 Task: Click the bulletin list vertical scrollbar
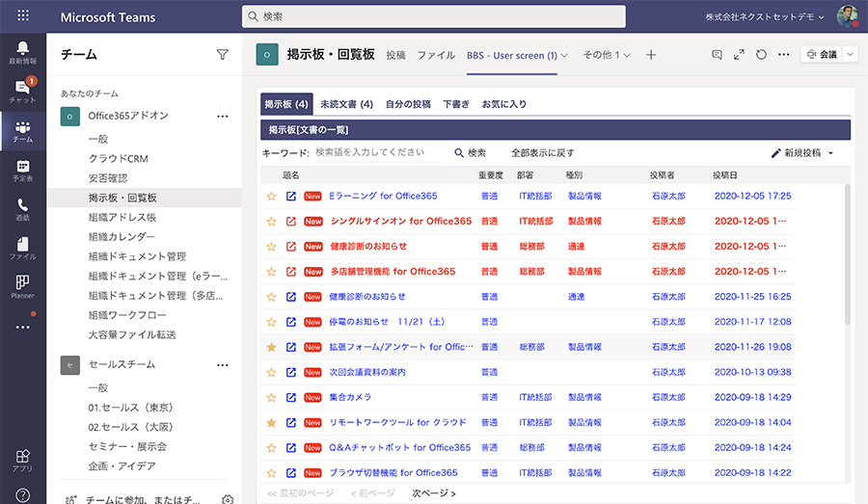(x=847, y=254)
